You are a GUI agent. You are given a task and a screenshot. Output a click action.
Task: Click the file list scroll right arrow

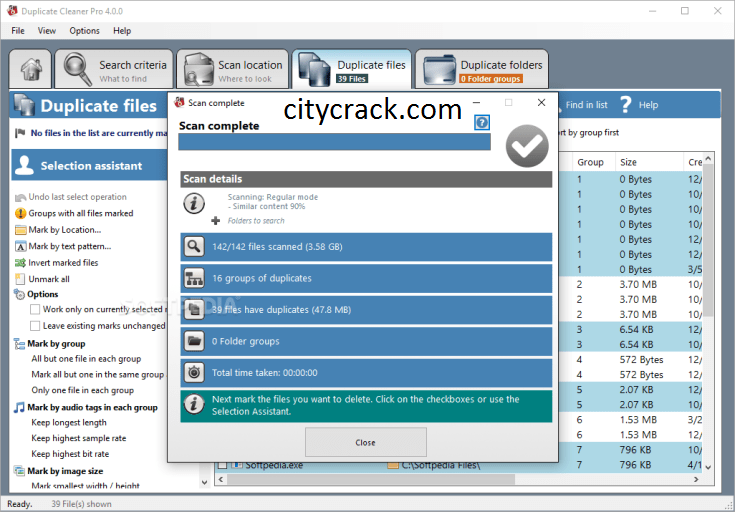[696, 479]
